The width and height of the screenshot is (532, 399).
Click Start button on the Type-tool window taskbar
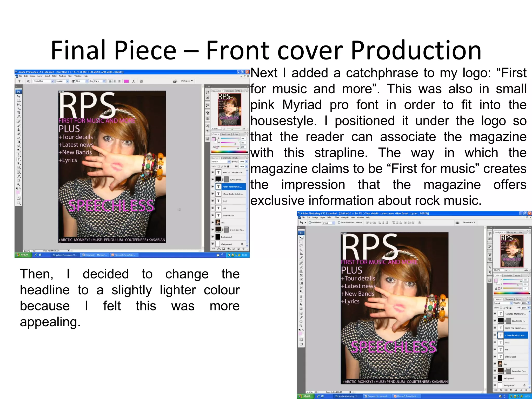(23, 255)
